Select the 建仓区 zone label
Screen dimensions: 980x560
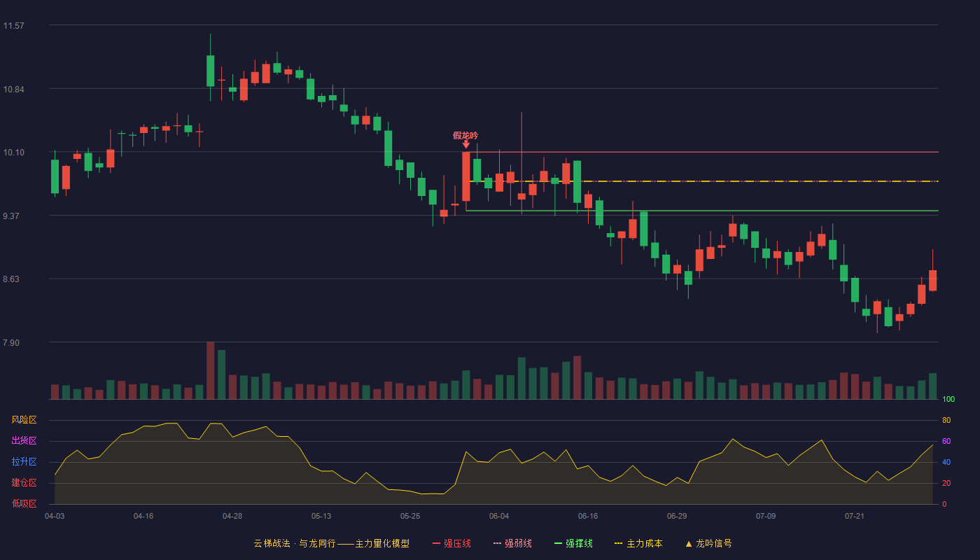point(24,483)
